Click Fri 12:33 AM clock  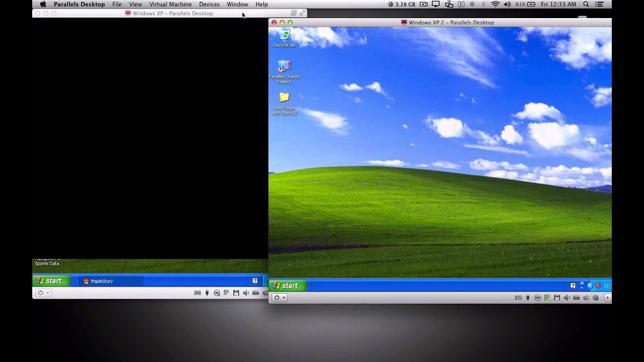tap(558, 4)
